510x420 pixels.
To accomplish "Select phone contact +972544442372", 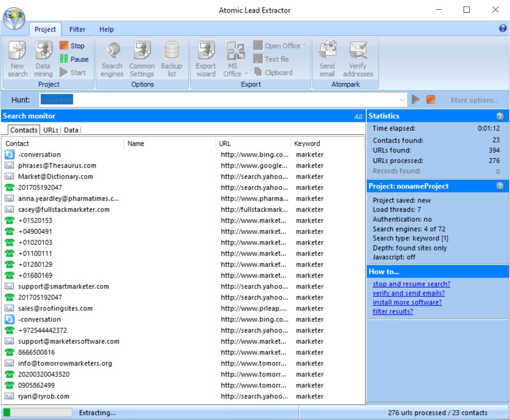I will (183, 330).
